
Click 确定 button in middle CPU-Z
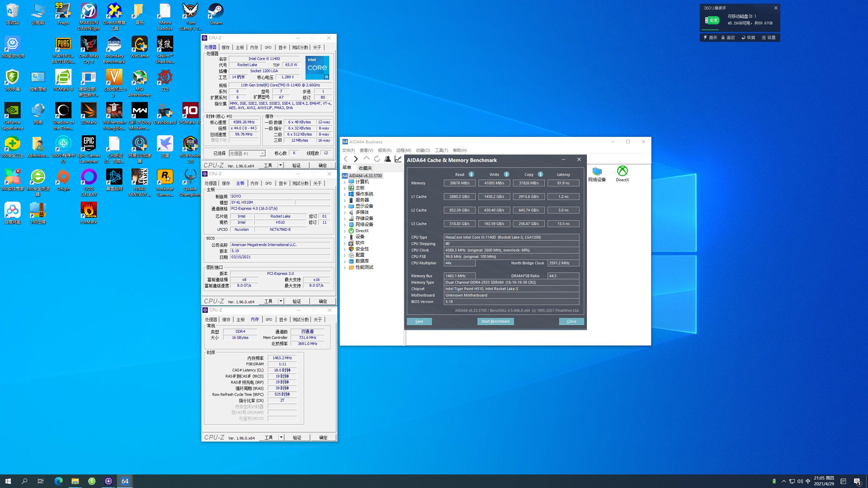click(x=323, y=301)
